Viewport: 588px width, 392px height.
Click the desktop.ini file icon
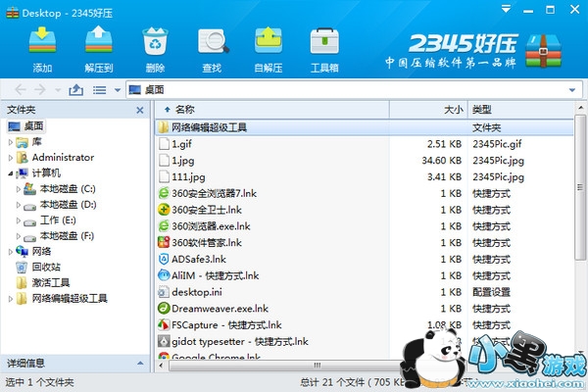point(164,292)
